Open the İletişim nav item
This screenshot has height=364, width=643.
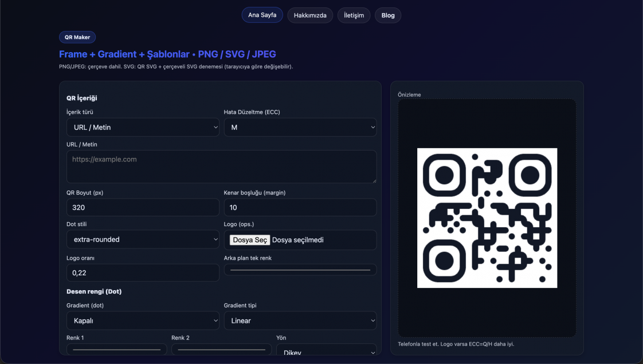[x=354, y=15]
